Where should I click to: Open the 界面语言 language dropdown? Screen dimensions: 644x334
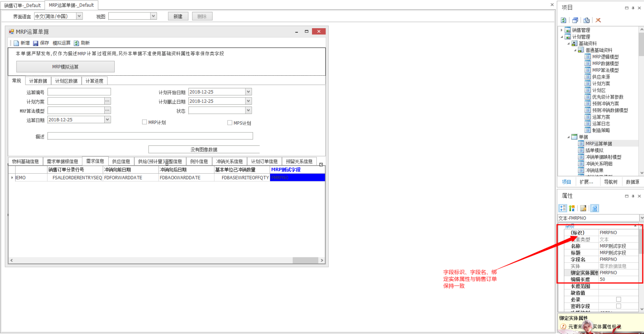[79, 16]
